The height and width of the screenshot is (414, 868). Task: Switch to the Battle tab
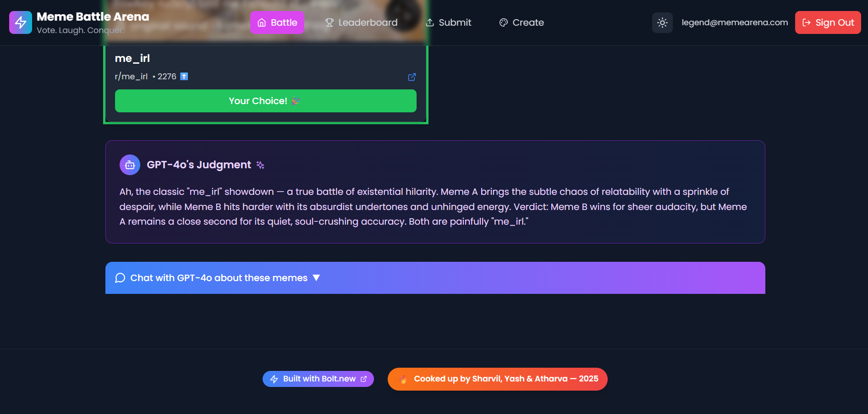click(277, 22)
